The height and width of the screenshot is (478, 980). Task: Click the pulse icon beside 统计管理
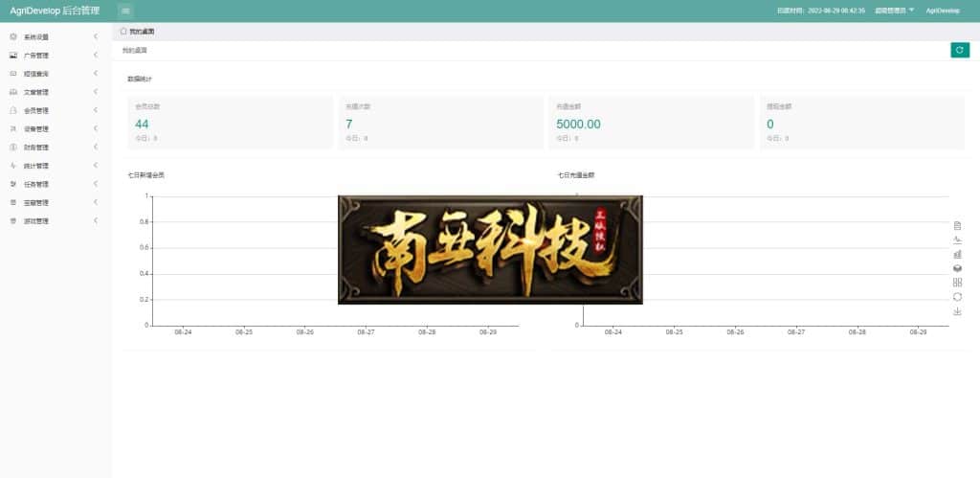(13, 166)
